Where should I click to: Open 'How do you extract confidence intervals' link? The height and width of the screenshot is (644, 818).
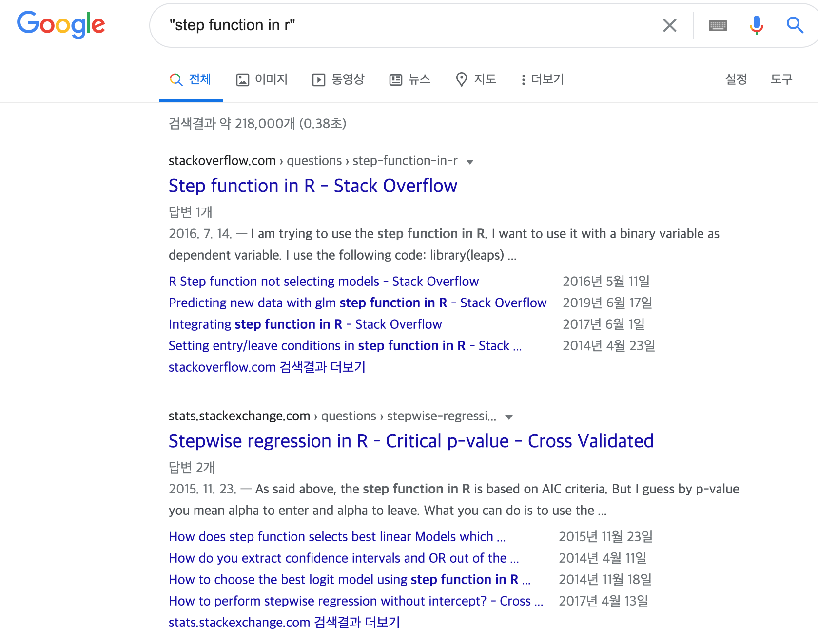tap(344, 558)
